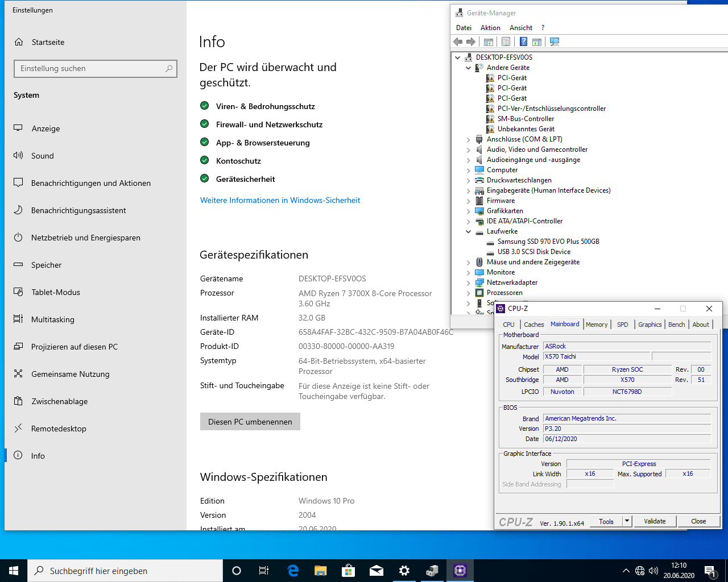This screenshot has width=728, height=582.
Task: Click the CPU-Z icon in the taskbar
Action: pyautogui.click(x=460, y=571)
